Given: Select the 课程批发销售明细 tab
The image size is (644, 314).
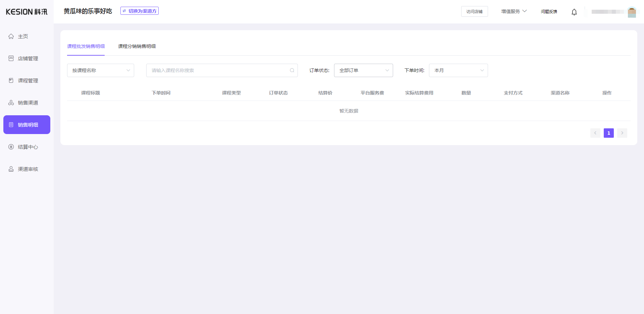Looking at the screenshot, I should click(x=86, y=46).
